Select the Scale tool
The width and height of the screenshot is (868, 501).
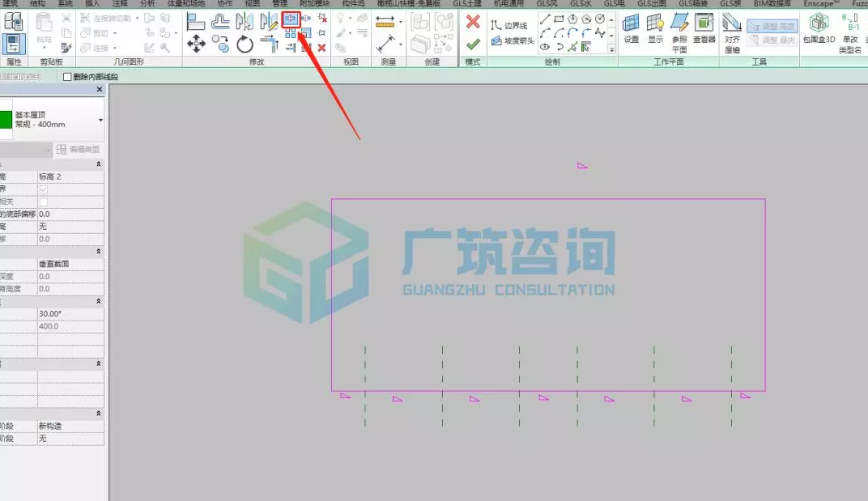point(306,34)
